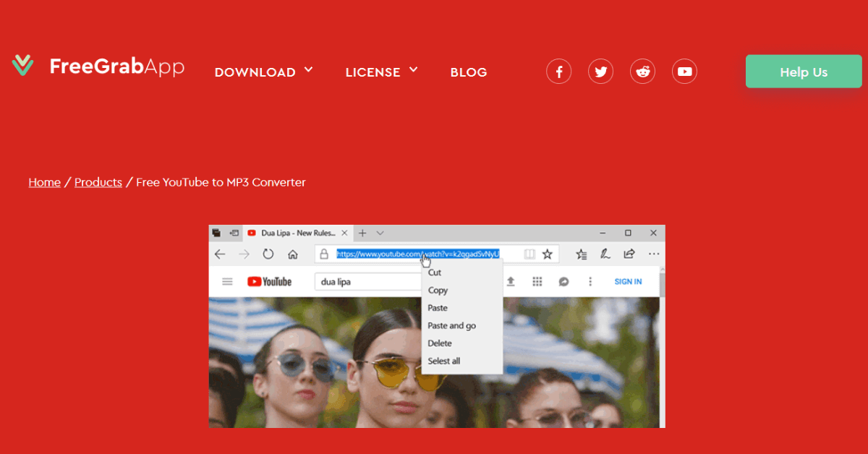Close the Dua Lipa - New Rules tab

point(344,233)
